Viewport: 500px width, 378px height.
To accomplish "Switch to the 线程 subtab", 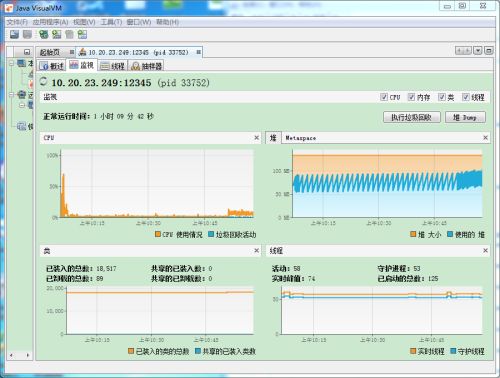I will (113, 66).
